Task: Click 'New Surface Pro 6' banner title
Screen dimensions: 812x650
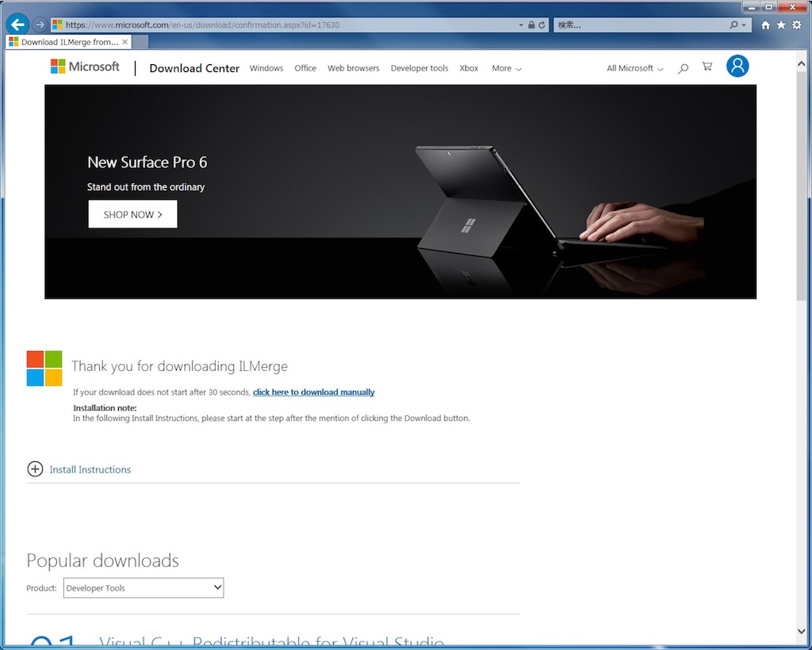Action: point(147,162)
